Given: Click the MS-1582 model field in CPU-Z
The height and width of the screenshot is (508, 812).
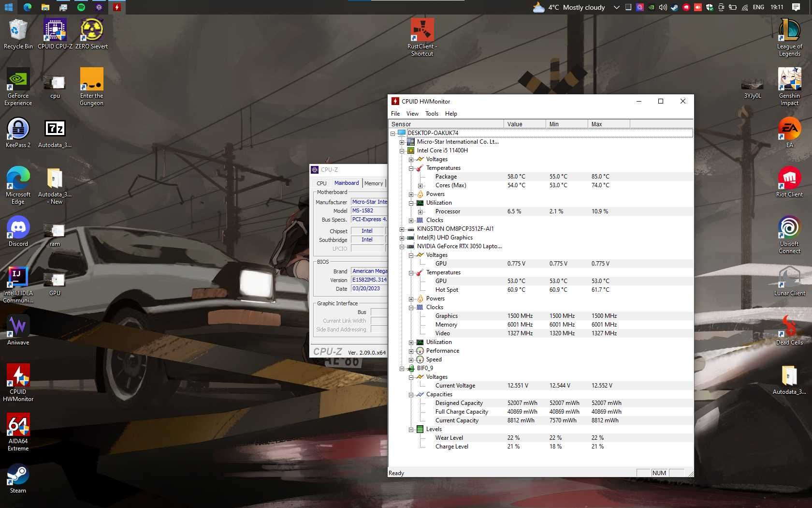Looking at the screenshot, I should [x=369, y=211].
